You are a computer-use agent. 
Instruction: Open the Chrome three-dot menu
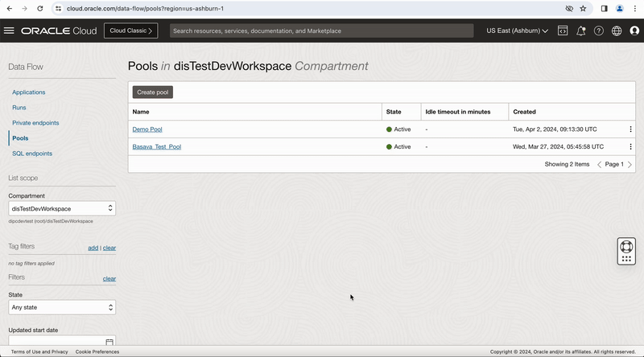(x=634, y=8)
